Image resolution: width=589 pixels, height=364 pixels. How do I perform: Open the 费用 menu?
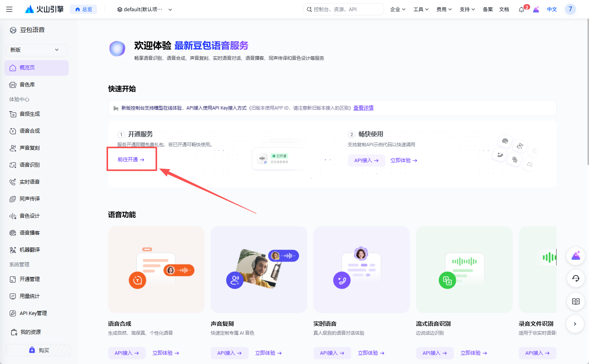[444, 9]
